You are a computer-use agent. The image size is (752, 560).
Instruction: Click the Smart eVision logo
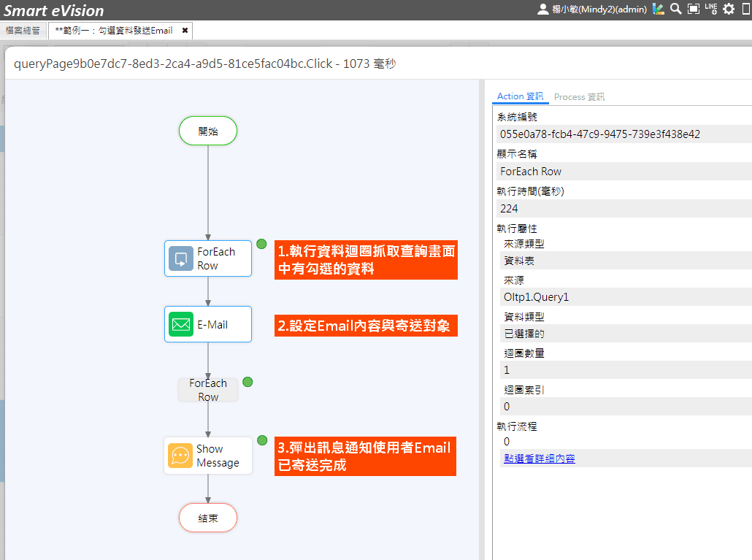54,10
